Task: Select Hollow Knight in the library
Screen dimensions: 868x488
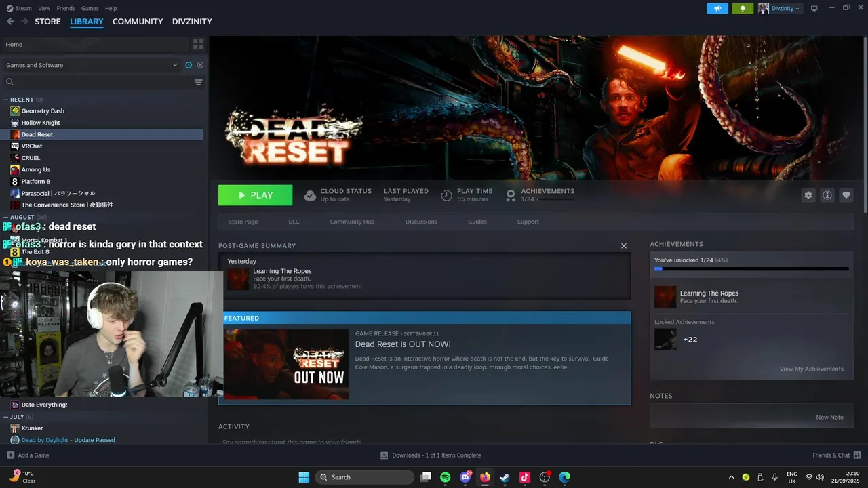Action: (x=41, y=123)
